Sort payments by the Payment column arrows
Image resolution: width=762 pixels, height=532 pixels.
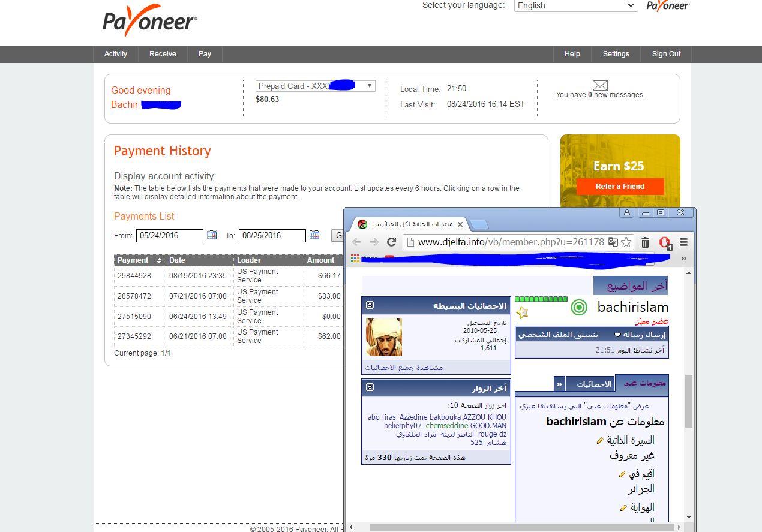159,260
